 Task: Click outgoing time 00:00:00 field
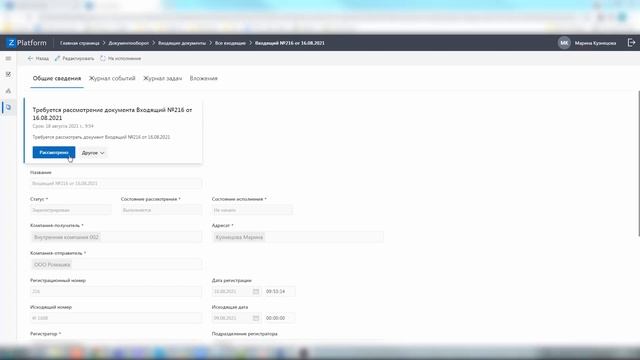279,318
